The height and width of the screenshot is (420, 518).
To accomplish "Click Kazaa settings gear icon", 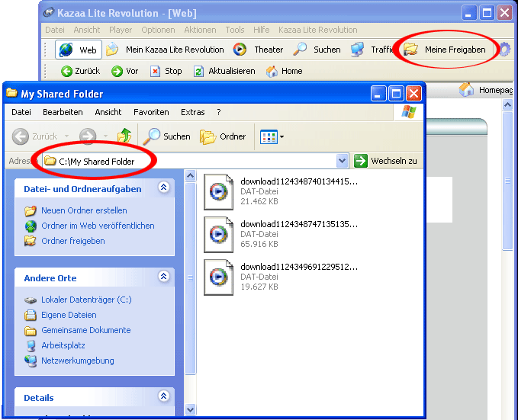I will (504, 50).
